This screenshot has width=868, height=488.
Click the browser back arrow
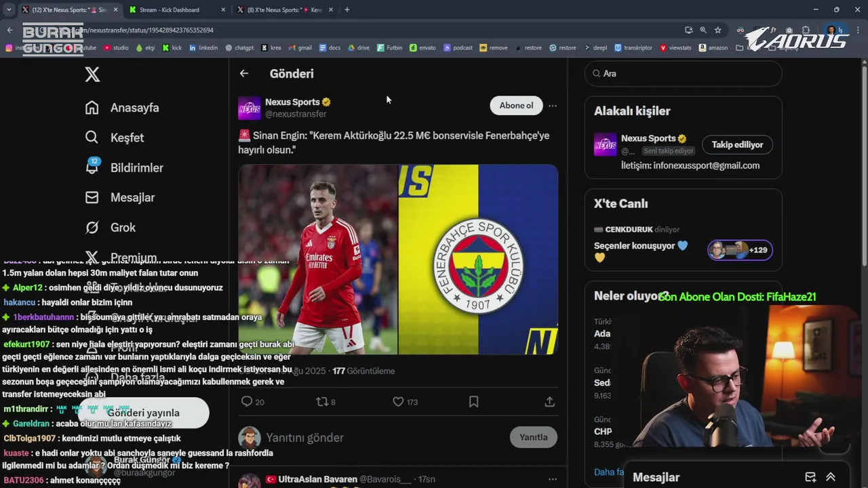[x=9, y=30]
